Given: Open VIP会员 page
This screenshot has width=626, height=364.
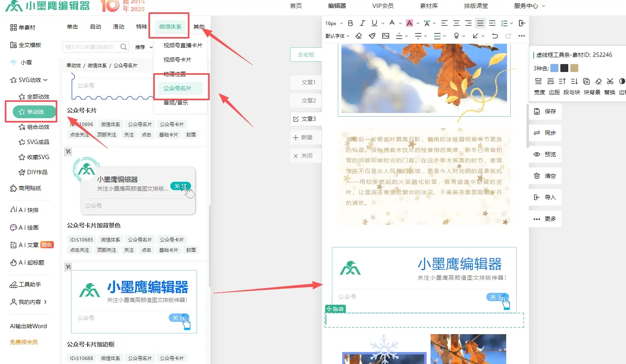Looking at the screenshot, I should [383, 6].
